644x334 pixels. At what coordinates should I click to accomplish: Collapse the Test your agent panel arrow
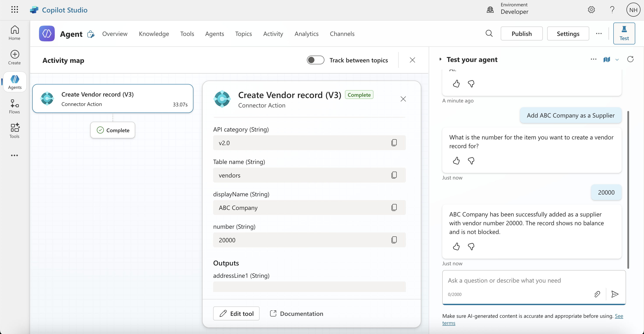[441, 60]
